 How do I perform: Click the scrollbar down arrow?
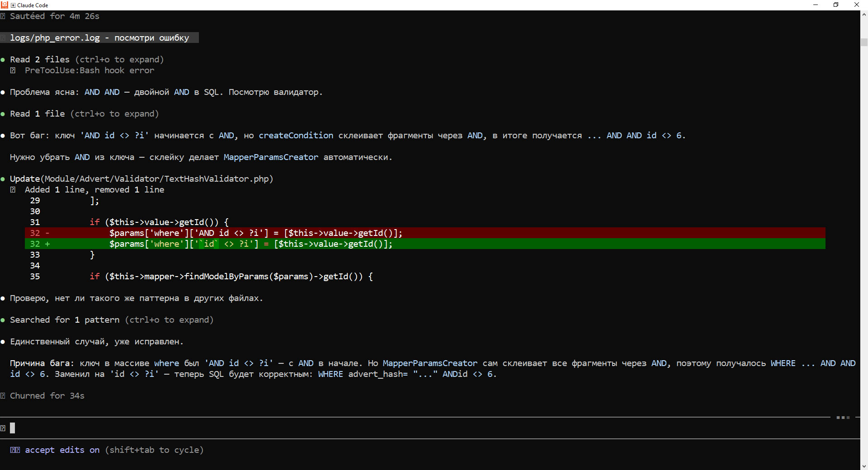(864, 466)
